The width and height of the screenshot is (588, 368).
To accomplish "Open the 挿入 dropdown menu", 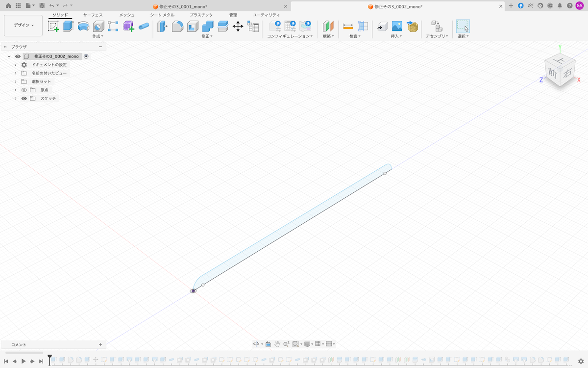I will (x=396, y=36).
